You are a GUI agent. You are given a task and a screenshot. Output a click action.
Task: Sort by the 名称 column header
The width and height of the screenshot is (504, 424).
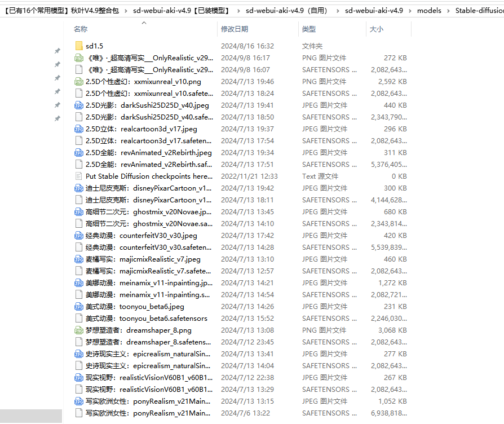[81, 29]
